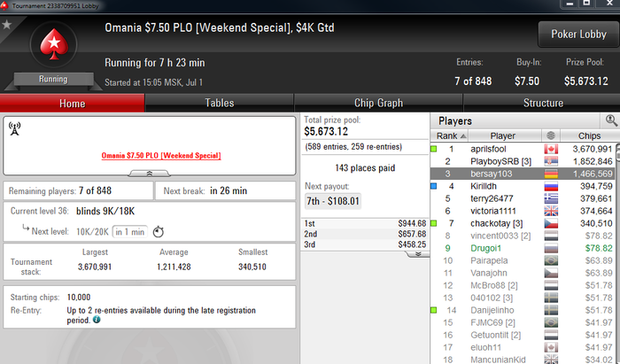
Task: Click the Chips column header
Action: 589,136
